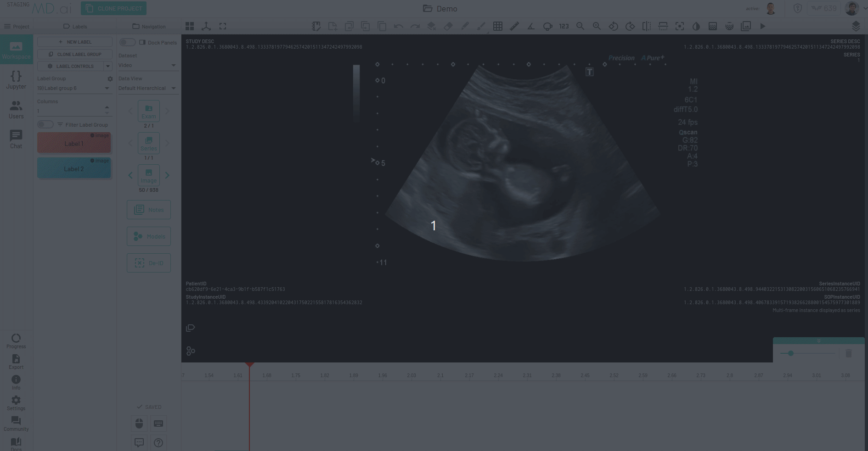Click the NEW LABEL button

pyautogui.click(x=74, y=42)
